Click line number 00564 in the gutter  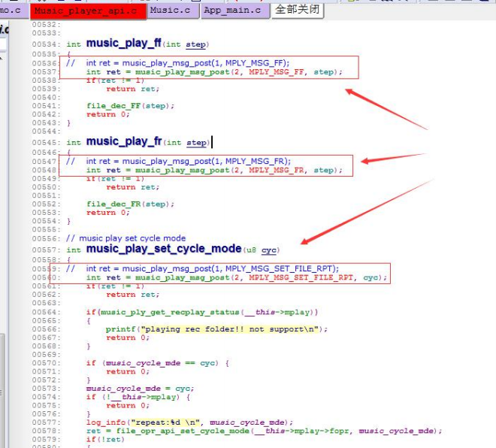click(45, 313)
